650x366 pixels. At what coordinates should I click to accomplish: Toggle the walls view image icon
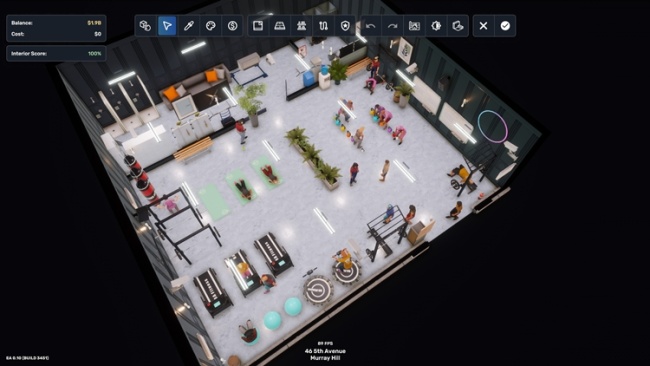coord(414,26)
